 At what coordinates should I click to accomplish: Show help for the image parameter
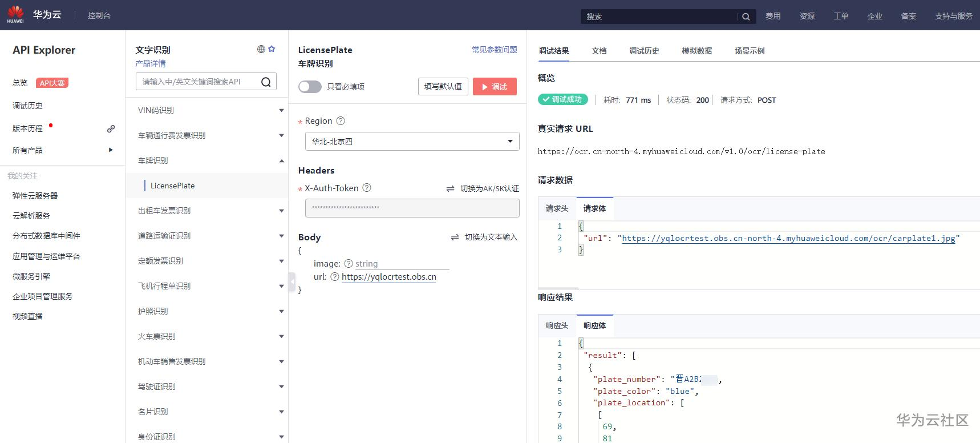coord(349,264)
